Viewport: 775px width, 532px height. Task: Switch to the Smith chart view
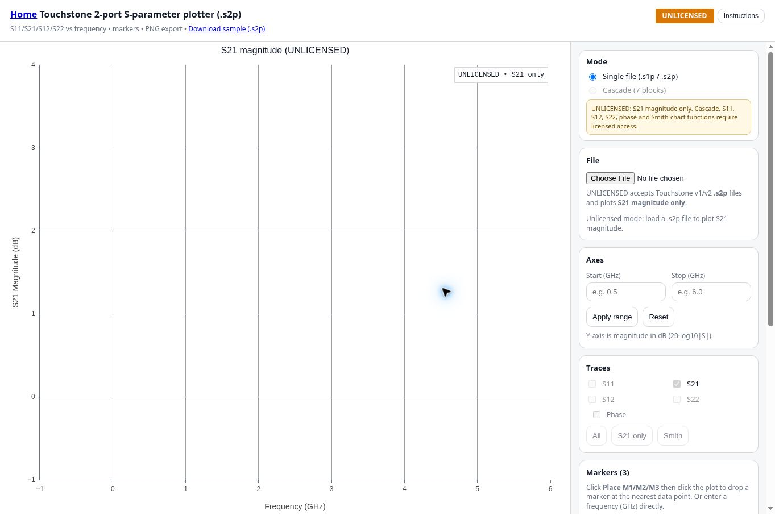[673, 436]
